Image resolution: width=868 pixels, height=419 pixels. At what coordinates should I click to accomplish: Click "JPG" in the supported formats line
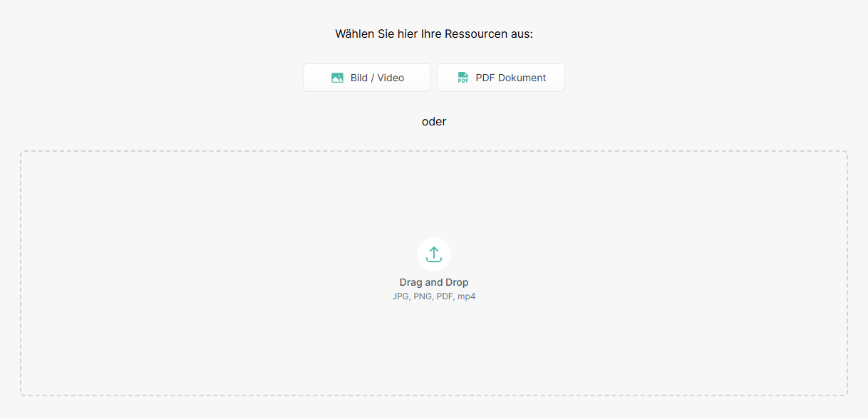[x=401, y=296]
